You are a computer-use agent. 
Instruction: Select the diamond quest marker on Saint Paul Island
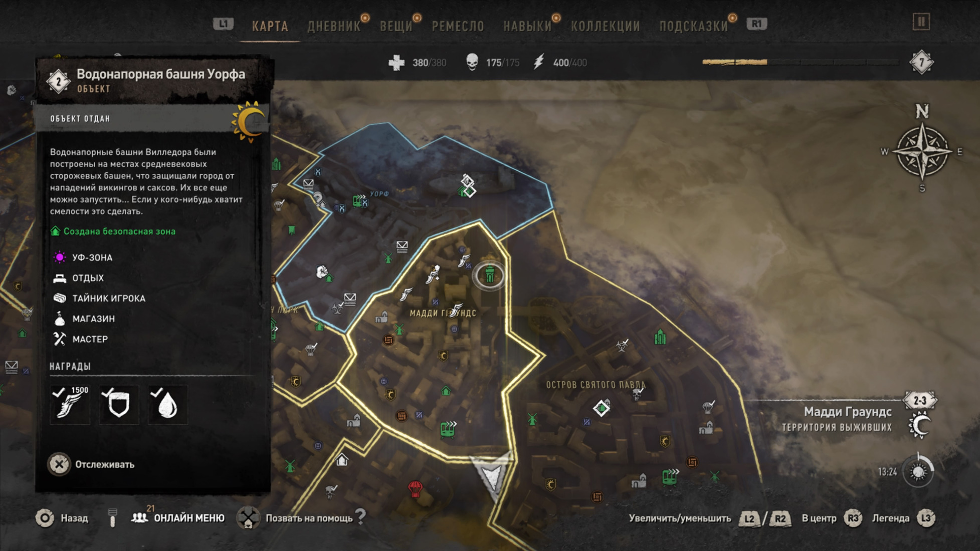coord(601,408)
